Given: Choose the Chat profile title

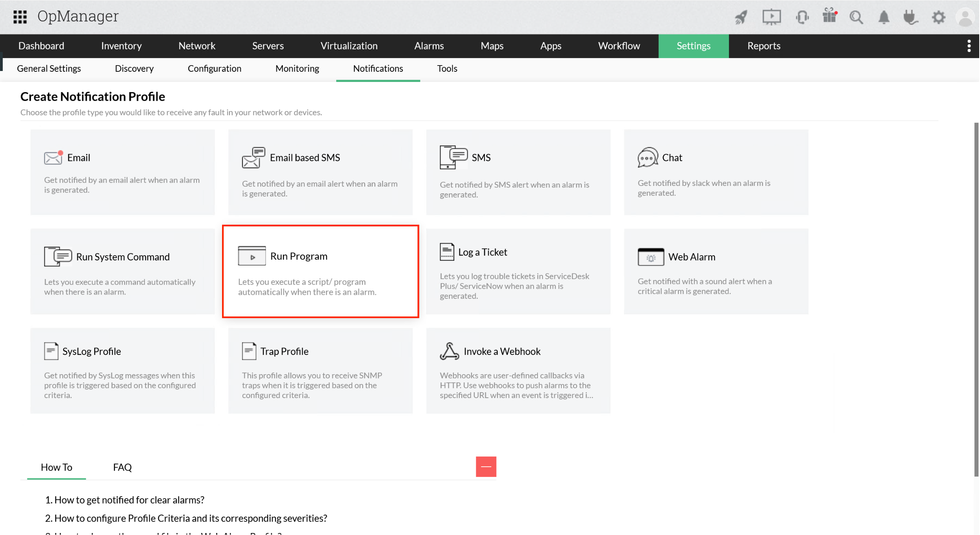Looking at the screenshot, I should (672, 158).
